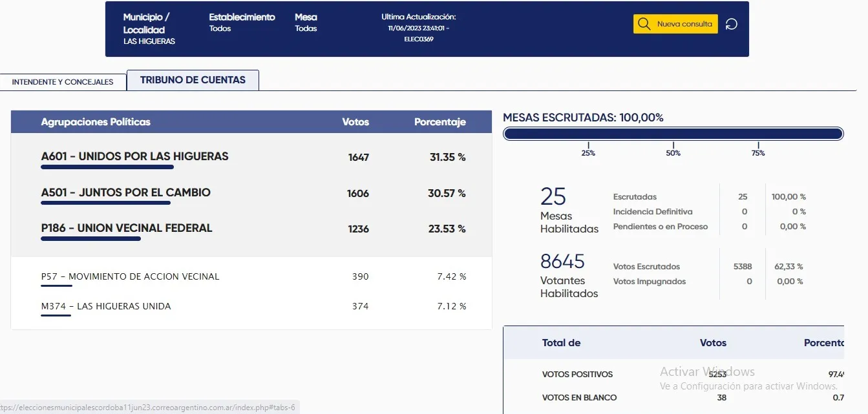Click the refresh icon in the header
Image resolution: width=868 pixels, height=414 pixels.
tap(731, 25)
